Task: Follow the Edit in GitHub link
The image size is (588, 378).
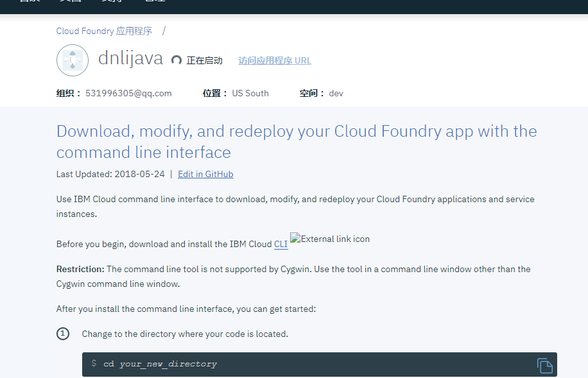Action: 205,174
